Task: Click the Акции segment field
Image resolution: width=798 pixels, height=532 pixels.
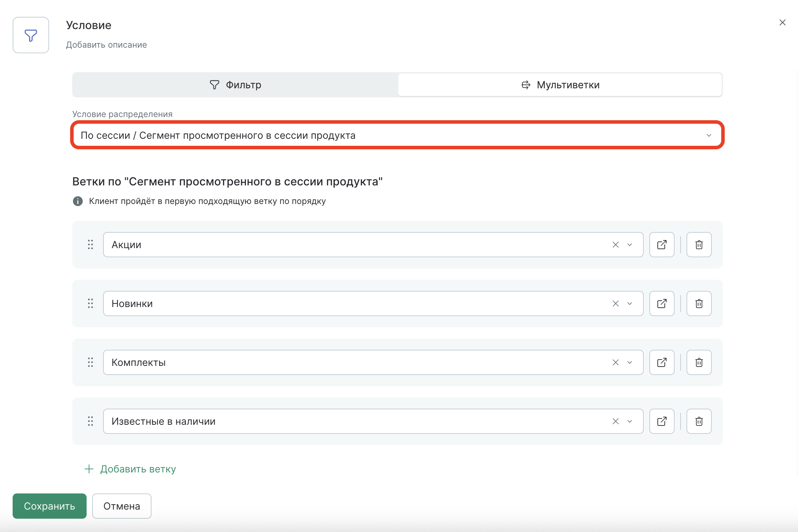Action: 373,245
